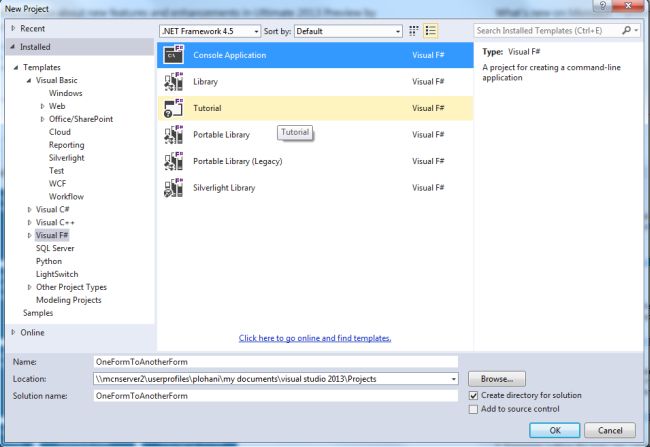Open search options dropdown arrow beside magnifier

tap(636, 30)
